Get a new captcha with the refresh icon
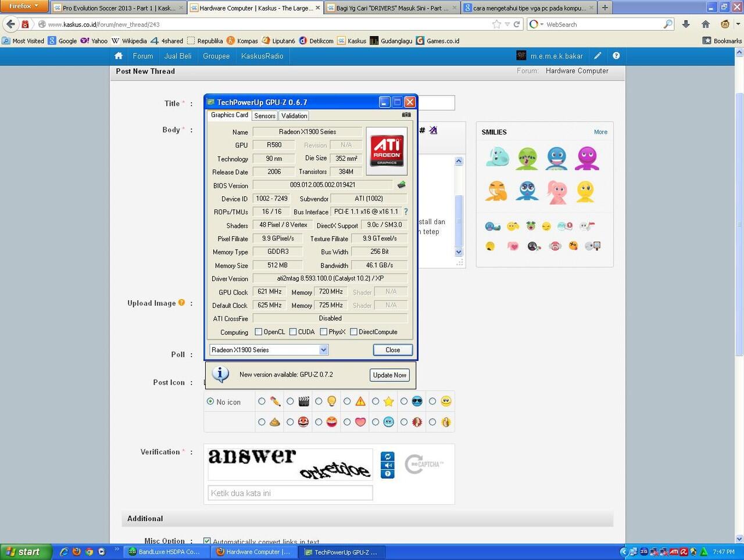The width and height of the screenshot is (744, 560). [x=388, y=457]
